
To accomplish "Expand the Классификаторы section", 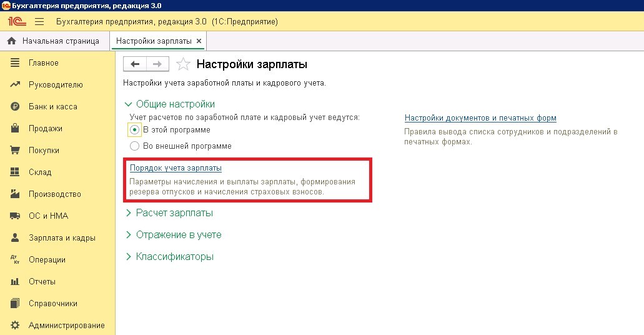I will coord(128,256).
